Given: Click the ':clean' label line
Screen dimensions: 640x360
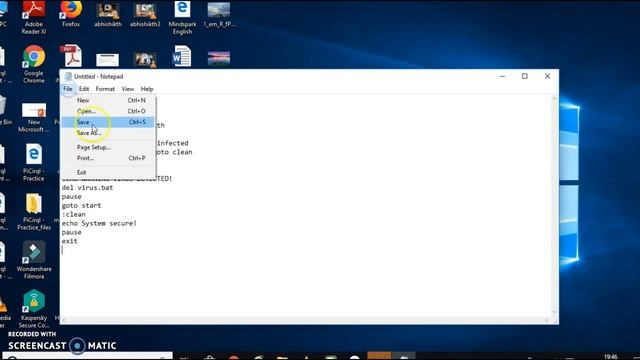Looking at the screenshot, I should [73, 214].
